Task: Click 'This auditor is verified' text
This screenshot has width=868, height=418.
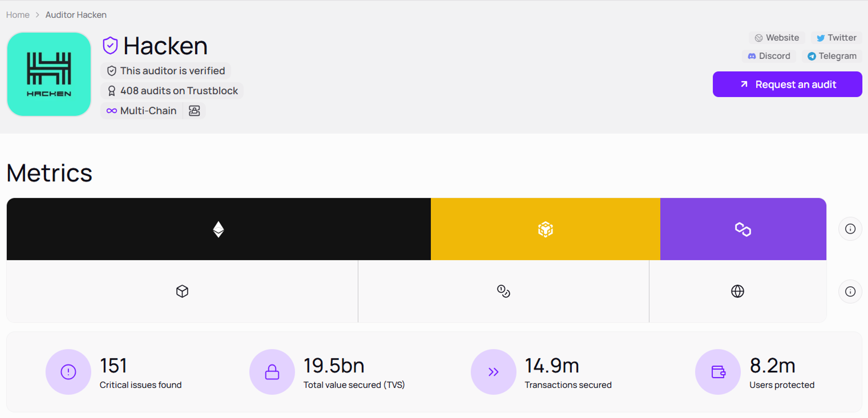Action: [x=172, y=71]
